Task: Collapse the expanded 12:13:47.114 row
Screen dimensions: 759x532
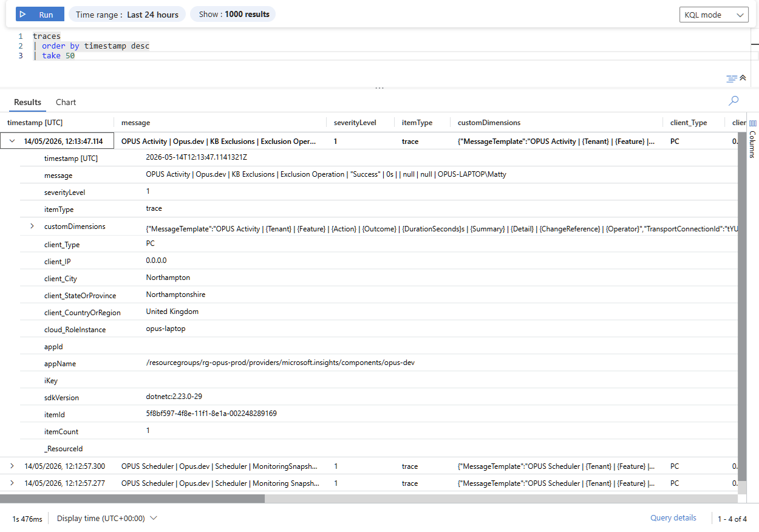Action: [12, 141]
